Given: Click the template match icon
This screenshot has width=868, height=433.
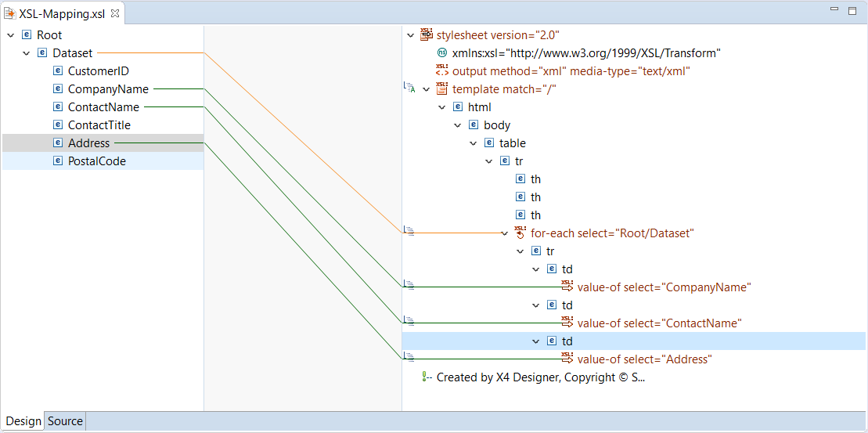Looking at the screenshot, I should click(442, 88).
